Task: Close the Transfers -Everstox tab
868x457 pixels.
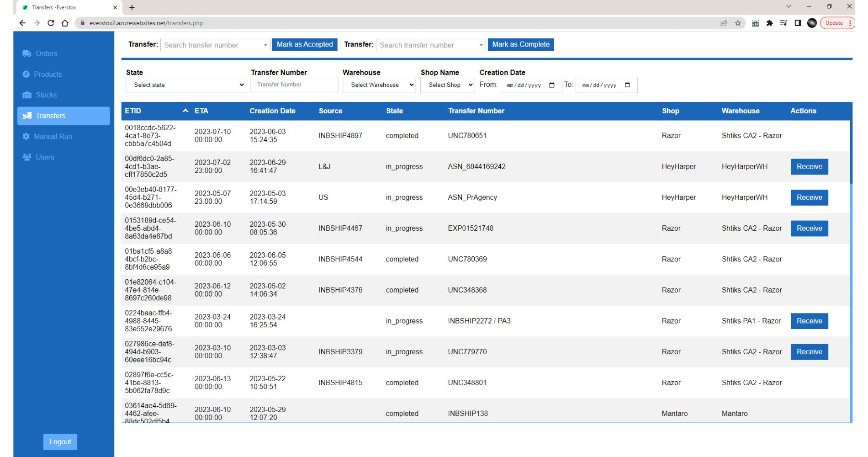Action: (115, 7)
